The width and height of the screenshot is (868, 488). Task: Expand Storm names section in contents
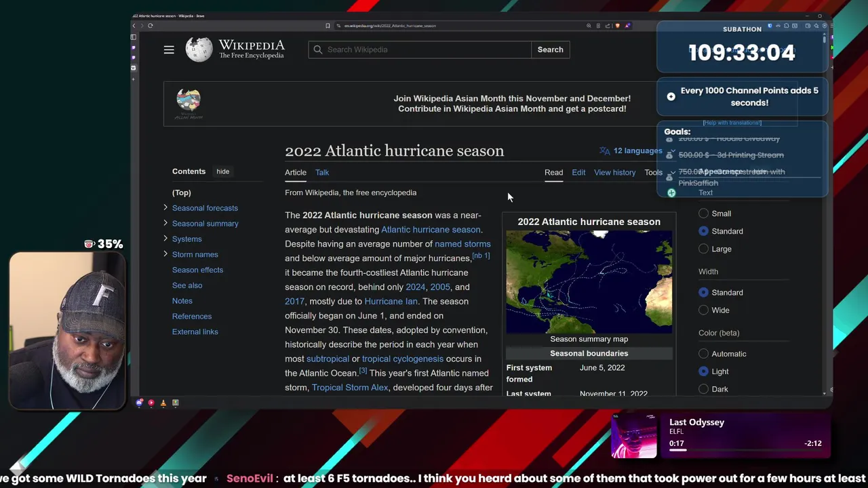[x=165, y=254]
